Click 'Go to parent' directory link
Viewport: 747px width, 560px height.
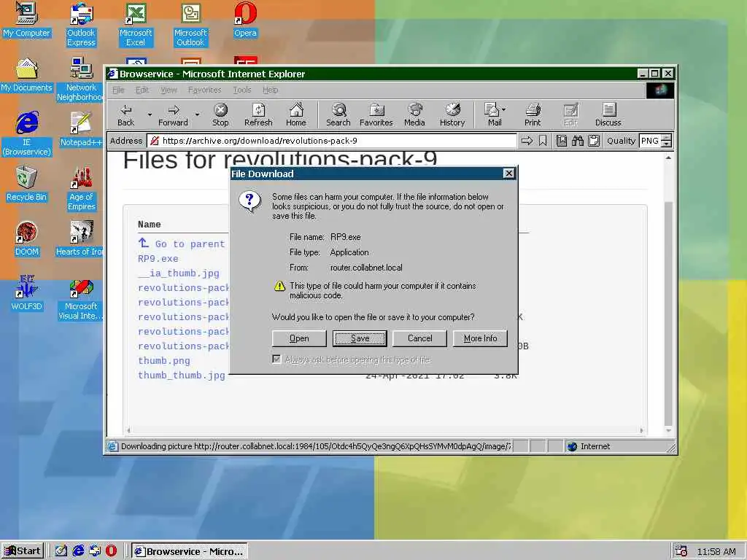click(181, 244)
